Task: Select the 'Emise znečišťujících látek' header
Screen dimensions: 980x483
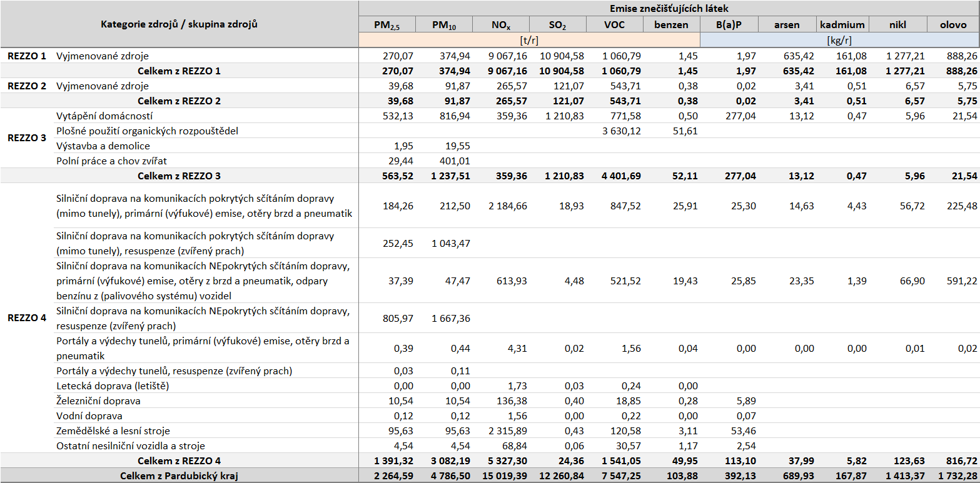Action: [x=669, y=9]
